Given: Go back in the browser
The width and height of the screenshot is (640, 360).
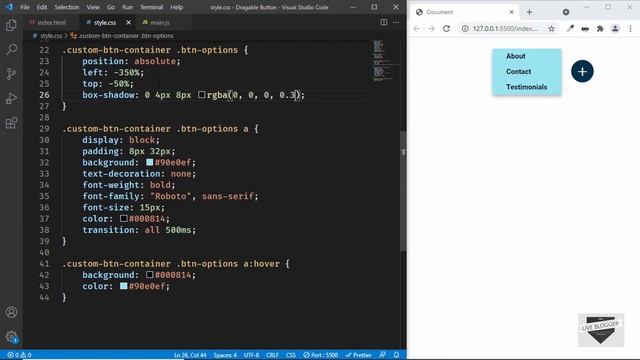Looking at the screenshot, I should click(x=416, y=29).
